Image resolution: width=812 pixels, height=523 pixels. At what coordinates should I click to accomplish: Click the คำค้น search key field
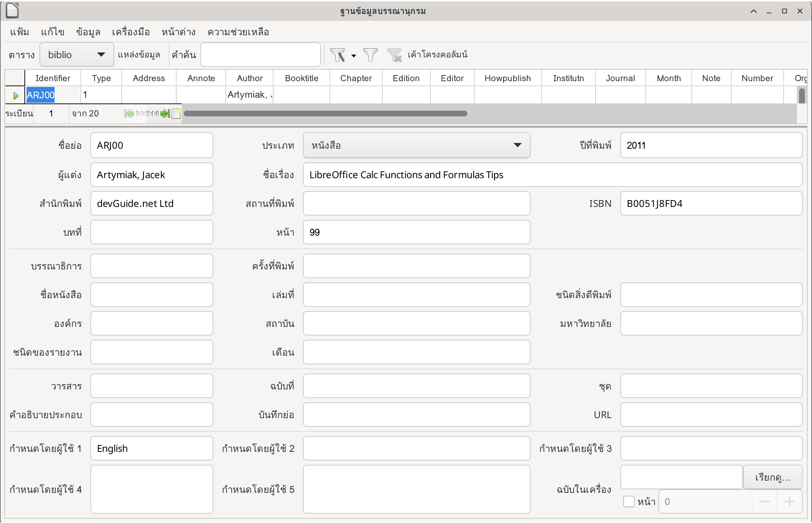[x=260, y=55]
